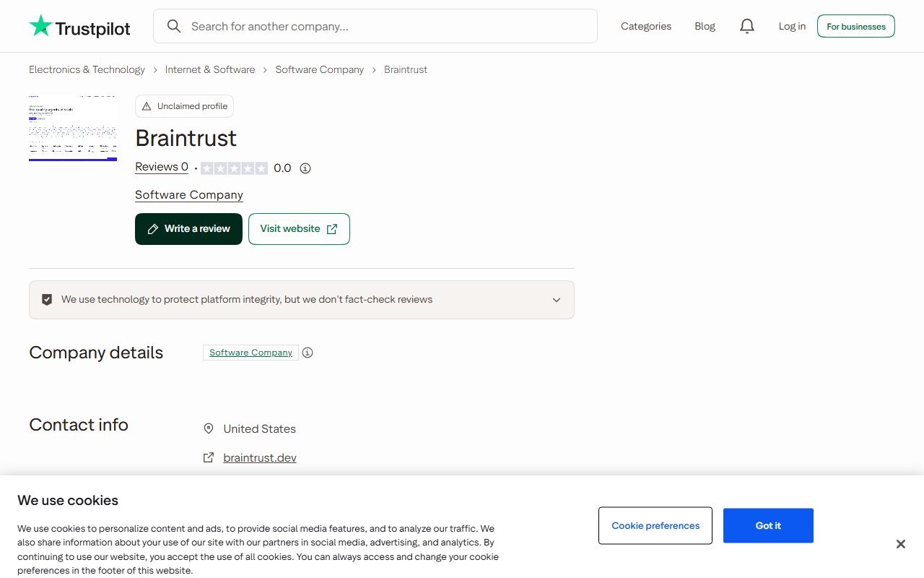Click external link icon beside braintrust.dev
924x578 pixels.
pos(209,457)
